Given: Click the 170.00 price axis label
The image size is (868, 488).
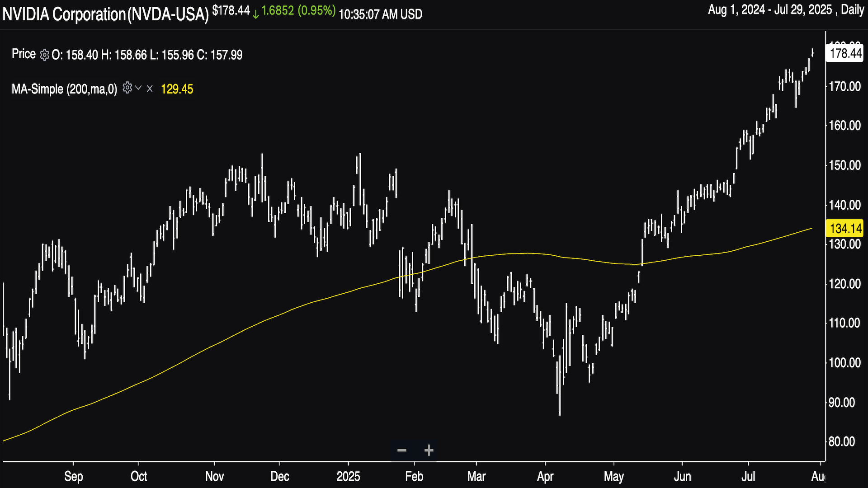Looking at the screenshot, I should point(844,86).
